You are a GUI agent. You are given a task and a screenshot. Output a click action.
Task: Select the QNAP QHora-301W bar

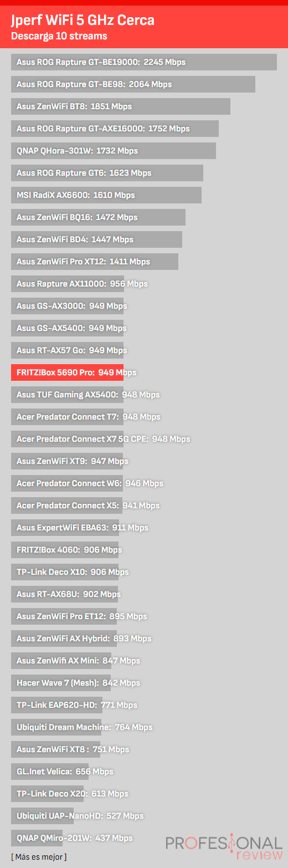point(114,151)
